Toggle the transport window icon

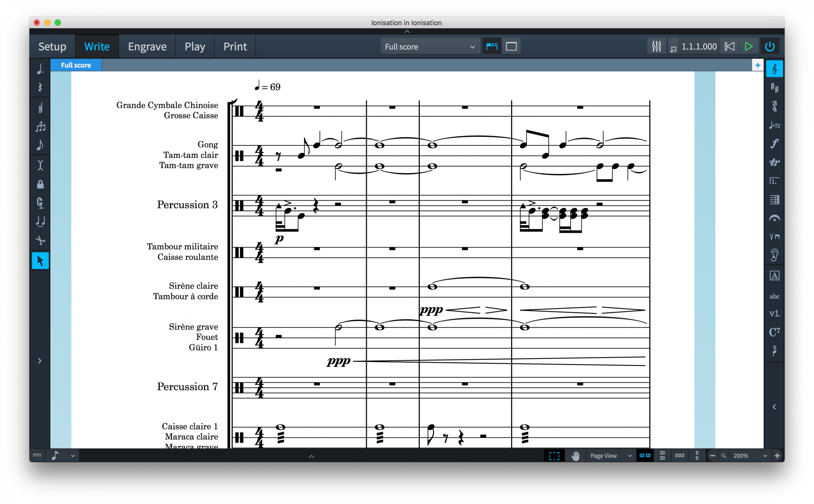[673, 49]
